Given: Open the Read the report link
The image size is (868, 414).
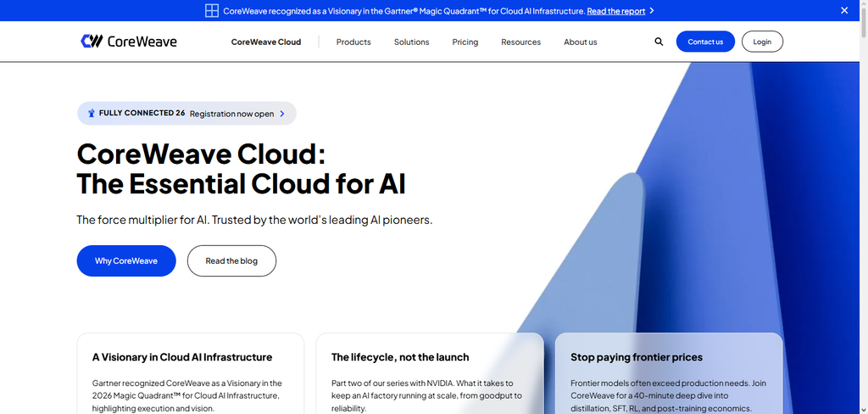Looking at the screenshot, I should pos(616,11).
